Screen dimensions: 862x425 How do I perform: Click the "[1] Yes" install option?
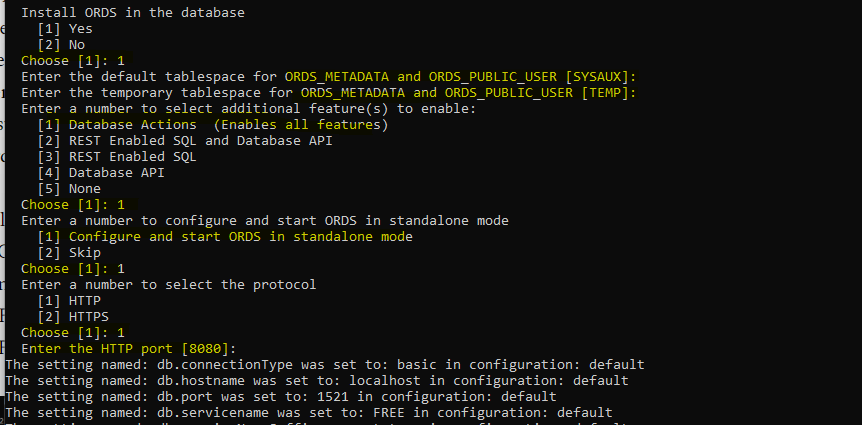65,29
